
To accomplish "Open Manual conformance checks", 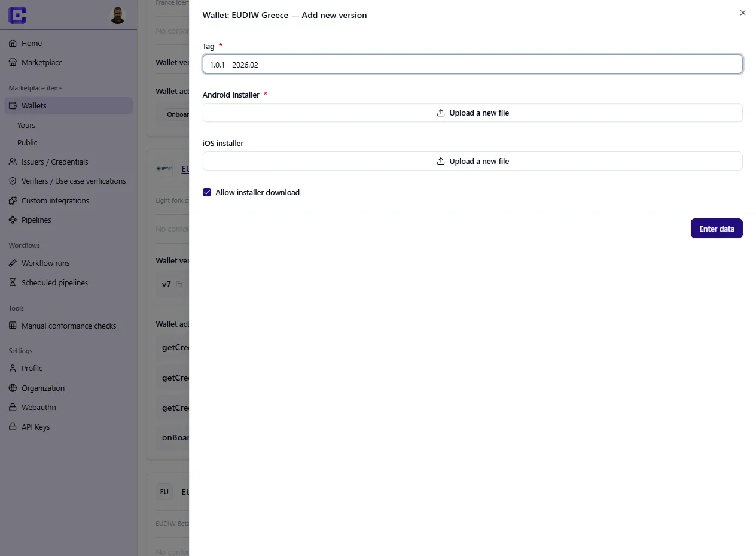I will 68,326.
